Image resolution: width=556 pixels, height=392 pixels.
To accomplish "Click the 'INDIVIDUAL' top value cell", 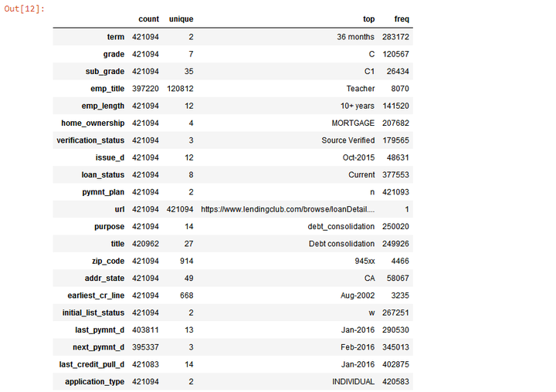I will [353, 381].
